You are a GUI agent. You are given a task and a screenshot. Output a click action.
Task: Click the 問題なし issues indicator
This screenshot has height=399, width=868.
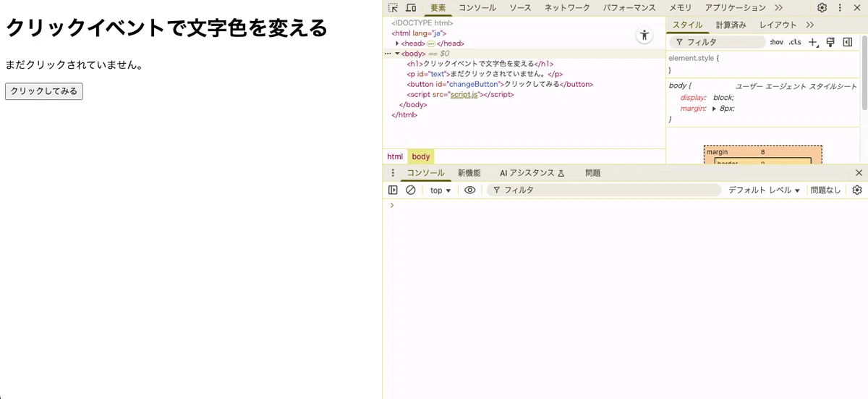tap(825, 190)
